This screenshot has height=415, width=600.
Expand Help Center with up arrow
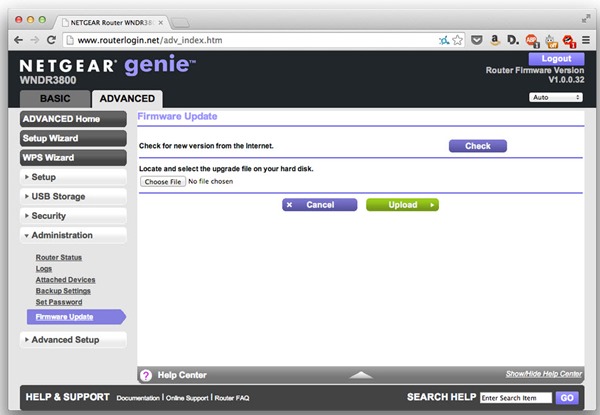coord(361,375)
